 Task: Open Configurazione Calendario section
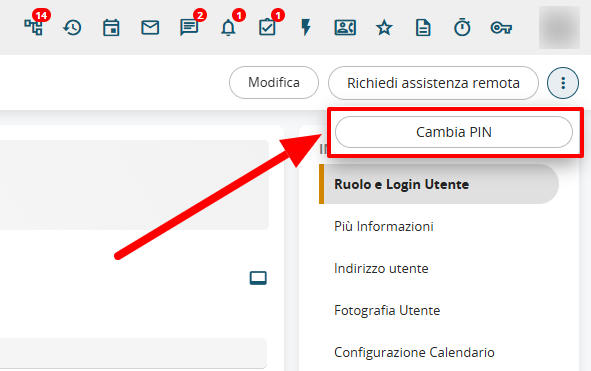[x=414, y=352]
